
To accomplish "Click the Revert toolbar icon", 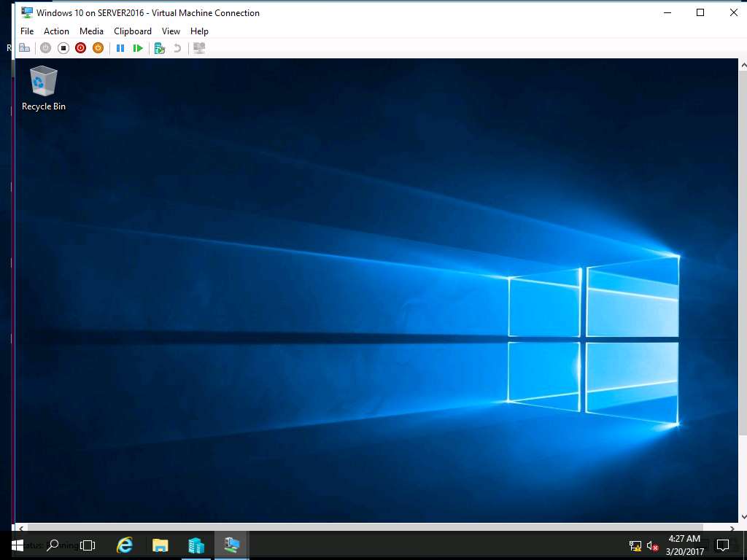I will pos(177,48).
